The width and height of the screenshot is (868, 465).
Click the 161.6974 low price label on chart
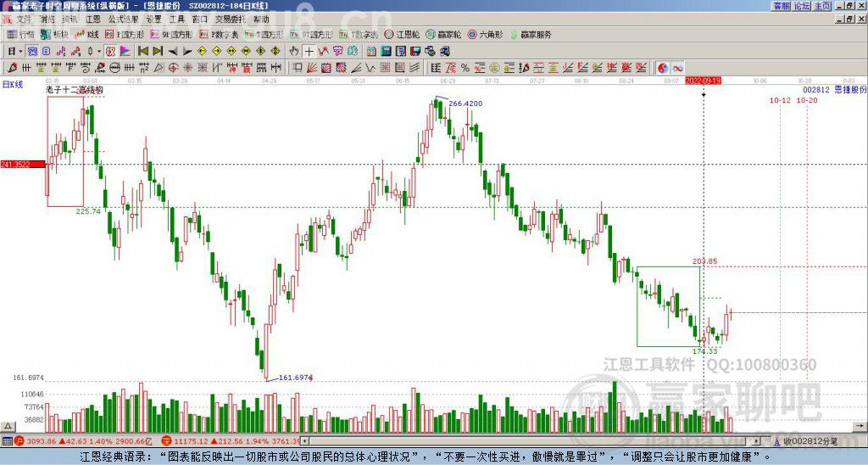tap(295, 378)
